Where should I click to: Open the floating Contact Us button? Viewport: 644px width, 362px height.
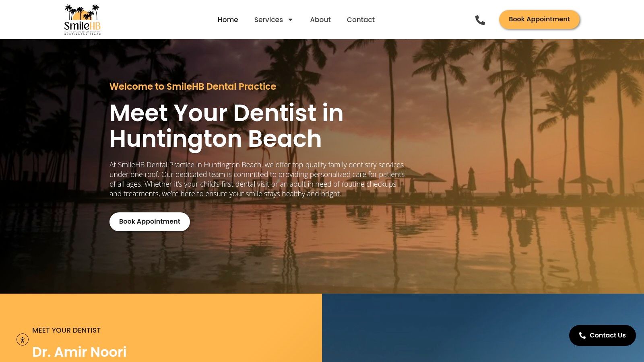(603, 335)
